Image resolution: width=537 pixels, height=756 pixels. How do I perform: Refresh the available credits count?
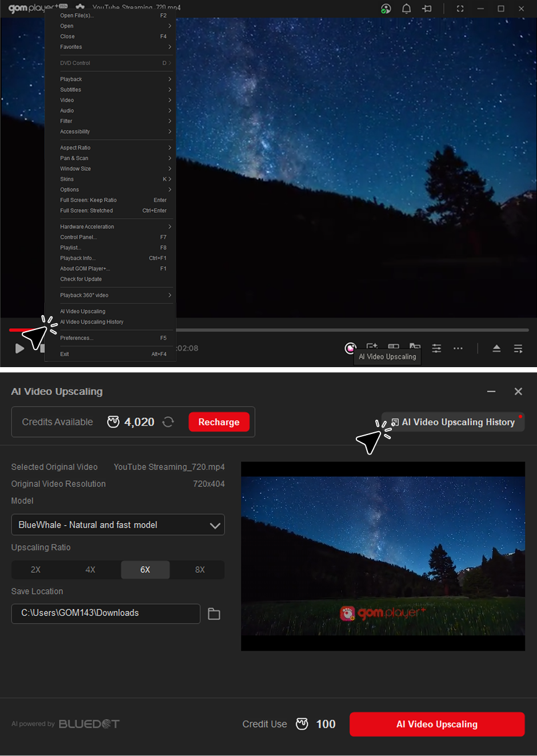(x=168, y=422)
